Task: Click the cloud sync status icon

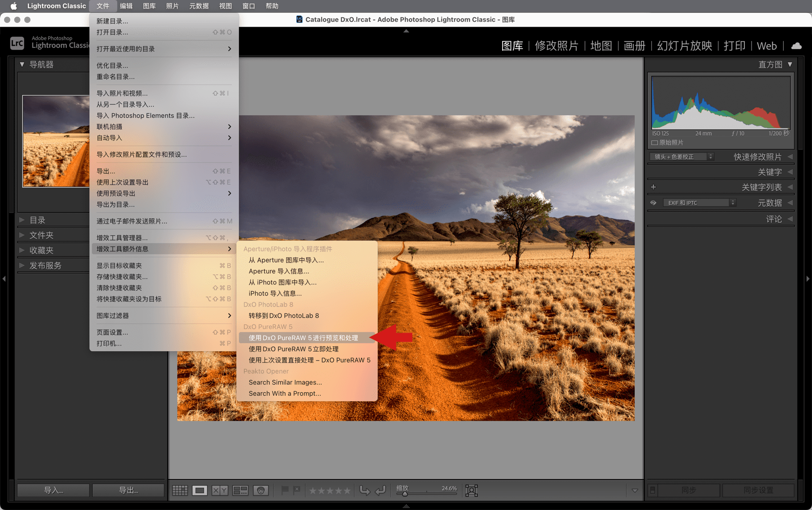Action: coord(797,46)
